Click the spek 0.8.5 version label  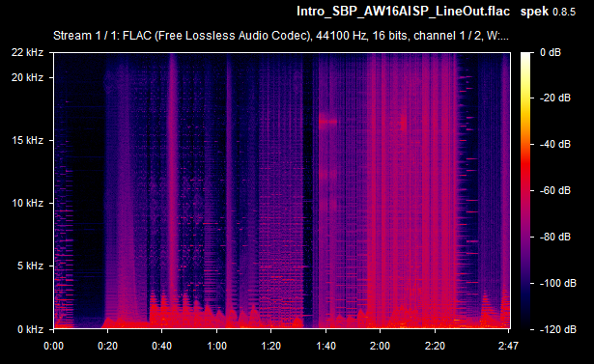(x=548, y=12)
